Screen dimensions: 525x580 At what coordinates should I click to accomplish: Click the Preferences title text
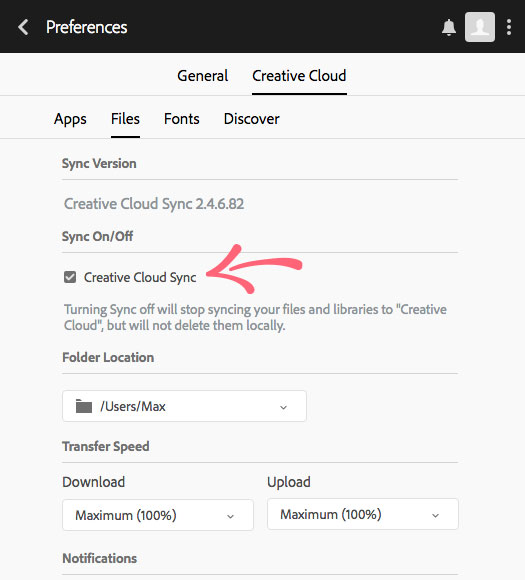point(87,27)
